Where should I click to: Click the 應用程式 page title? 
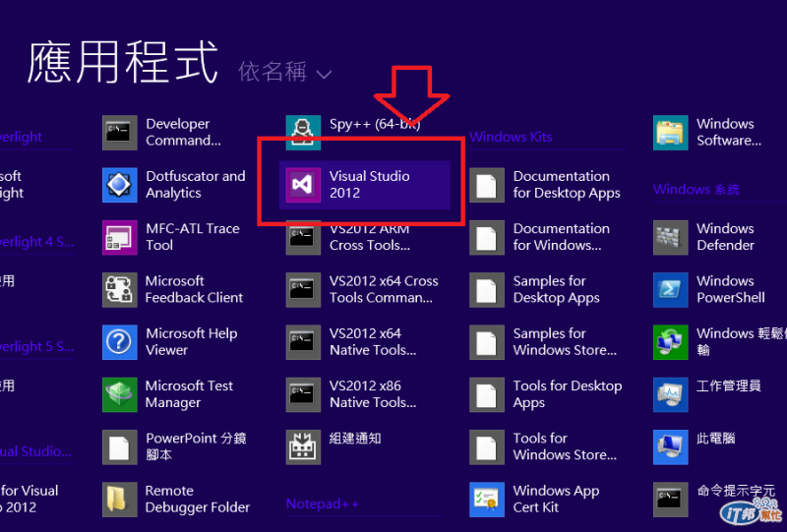pos(123,62)
